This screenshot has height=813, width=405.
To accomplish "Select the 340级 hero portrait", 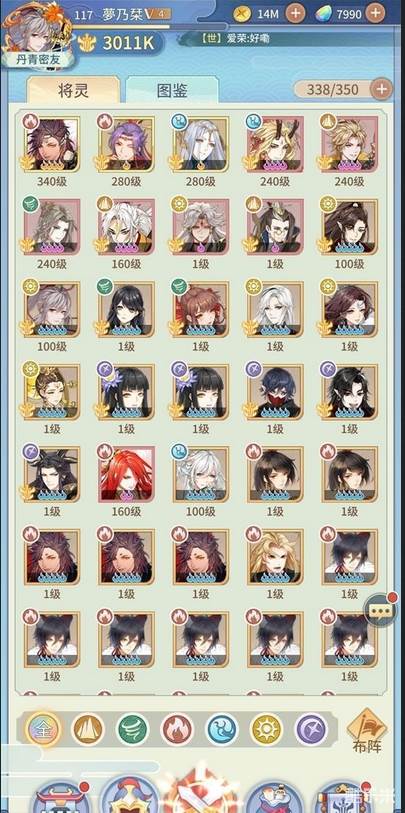I will 52,144.
